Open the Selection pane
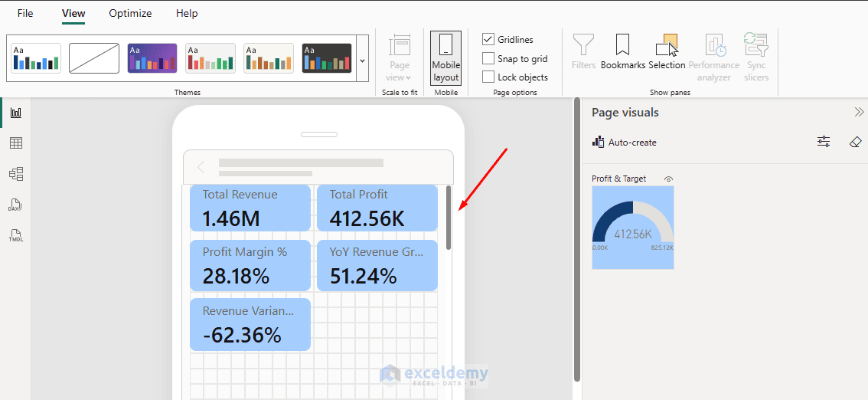This screenshot has height=400, width=868. 667,51
